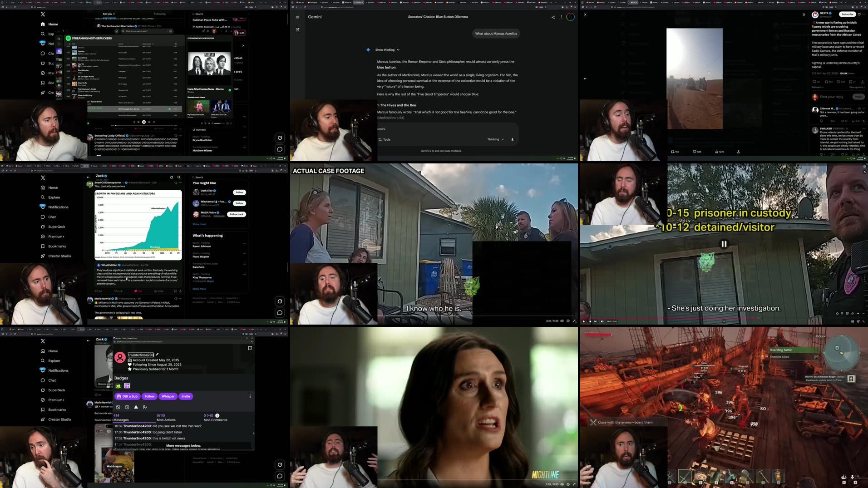This screenshot has height=488, width=868.
Task: Pause the prisoner in custody video
Action: [724, 244]
